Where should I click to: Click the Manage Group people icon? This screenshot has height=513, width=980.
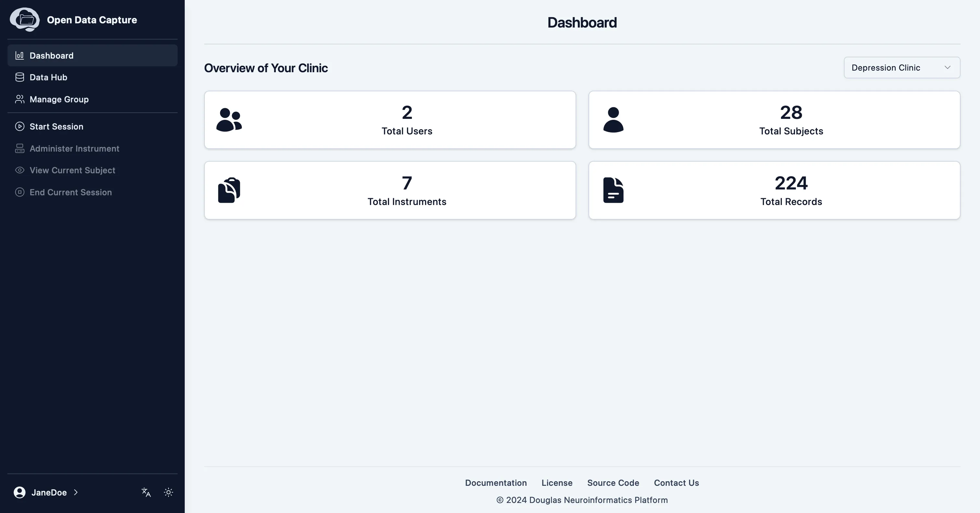[x=19, y=99]
